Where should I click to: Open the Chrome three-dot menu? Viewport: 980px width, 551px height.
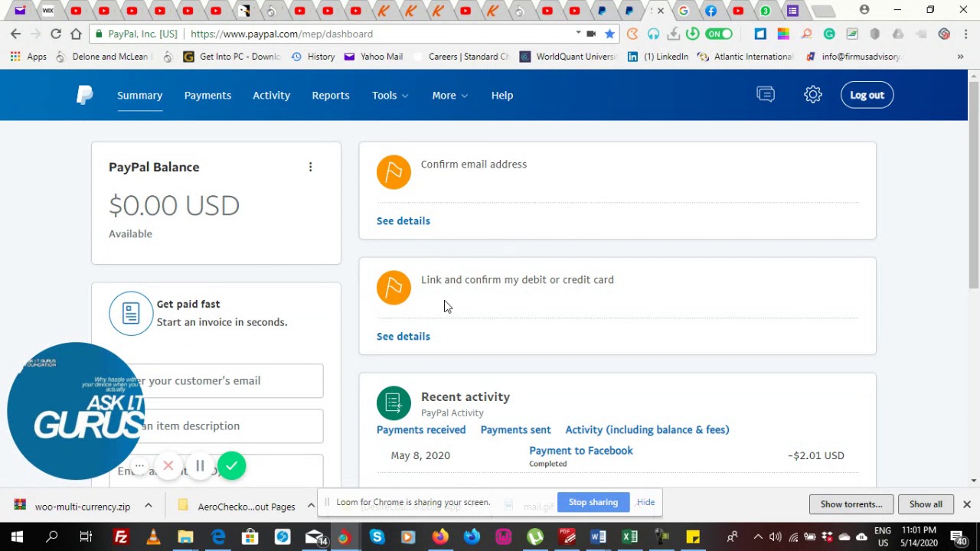coord(966,34)
